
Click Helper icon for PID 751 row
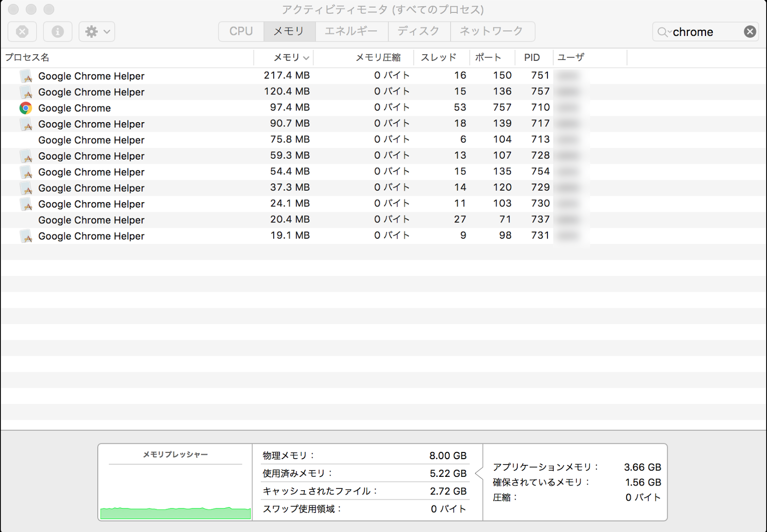click(x=26, y=76)
